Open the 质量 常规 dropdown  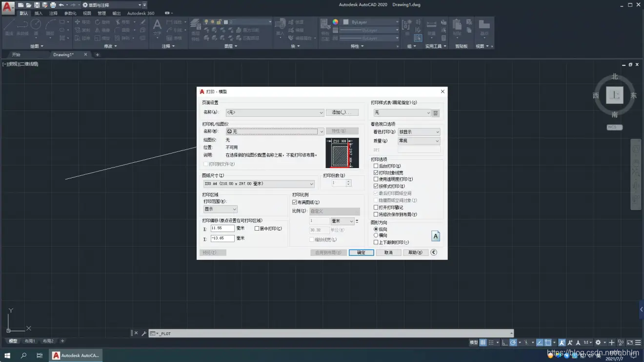coord(419,141)
